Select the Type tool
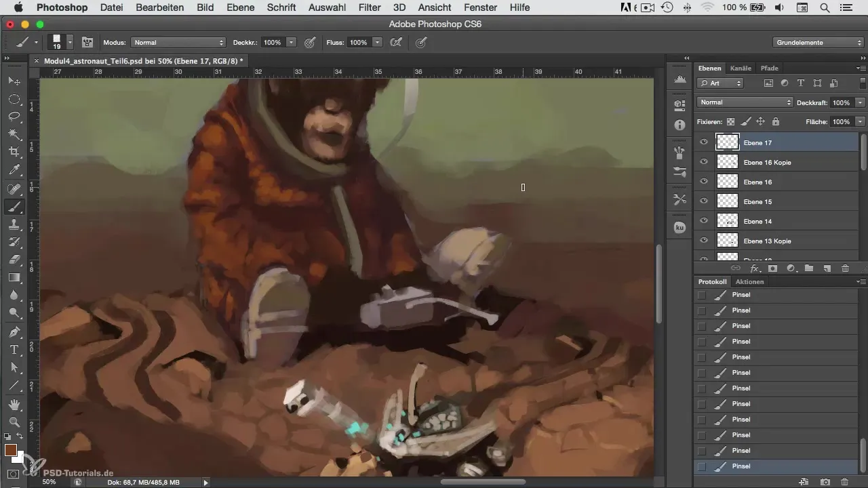This screenshot has width=868, height=488. (14, 350)
